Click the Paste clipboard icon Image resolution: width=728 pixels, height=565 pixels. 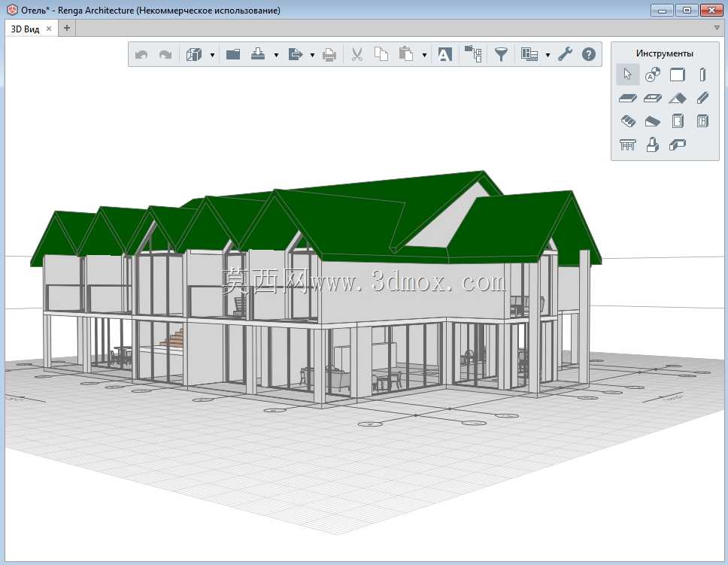pos(406,54)
